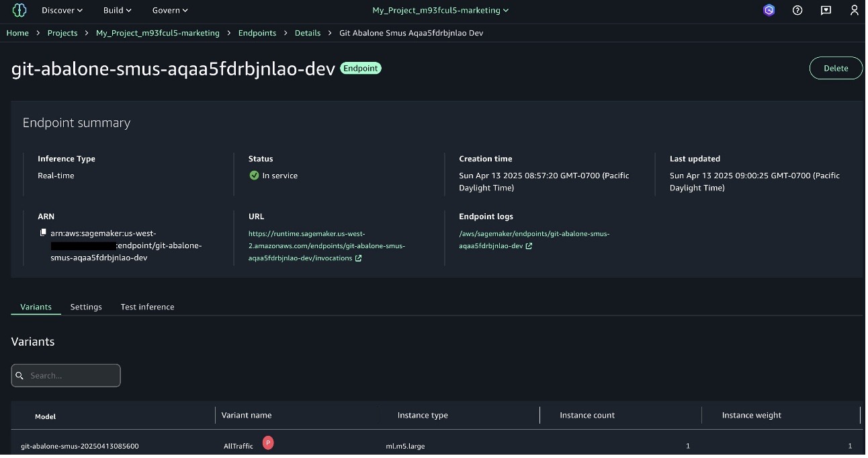
Task: Sort by Instance type column header
Action: tap(423, 416)
